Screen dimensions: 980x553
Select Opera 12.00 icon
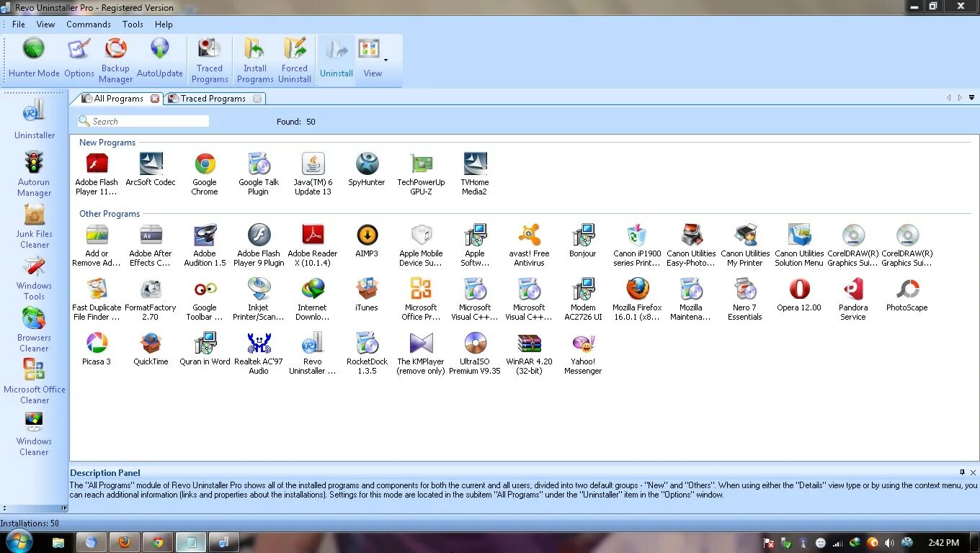tap(799, 295)
